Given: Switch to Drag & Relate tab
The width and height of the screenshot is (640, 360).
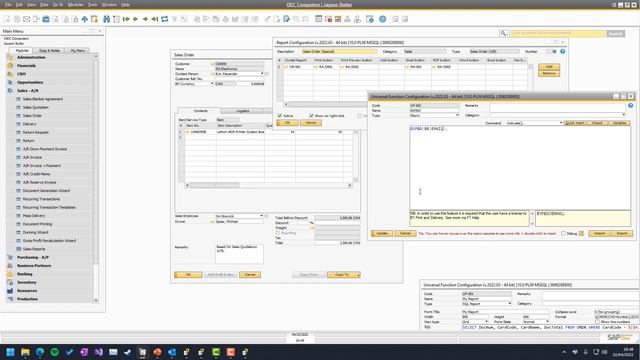Looking at the screenshot, I should [x=50, y=51].
